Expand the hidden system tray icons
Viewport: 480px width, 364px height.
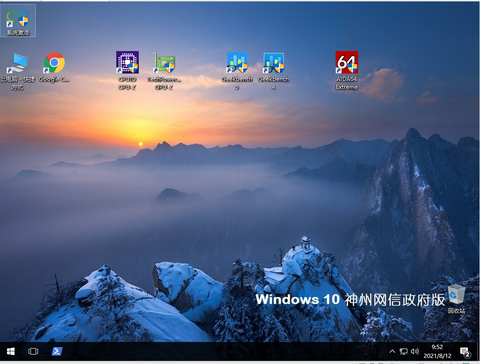click(392, 351)
